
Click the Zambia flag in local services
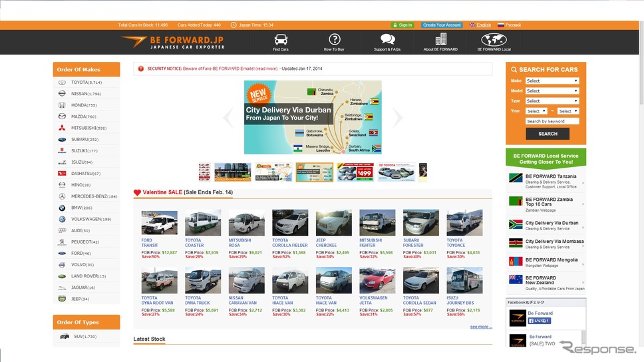[x=516, y=201]
